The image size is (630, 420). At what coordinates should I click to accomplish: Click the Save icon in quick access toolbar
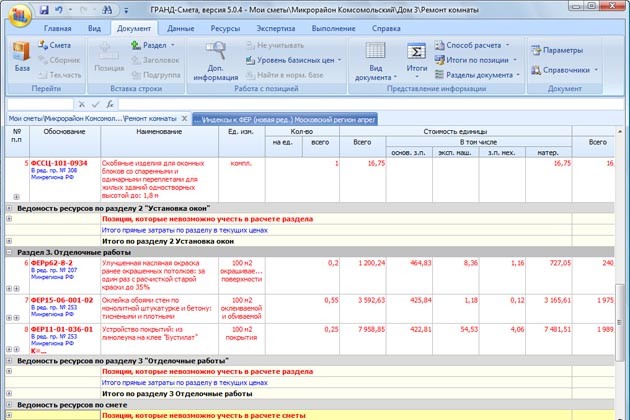[44, 10]
